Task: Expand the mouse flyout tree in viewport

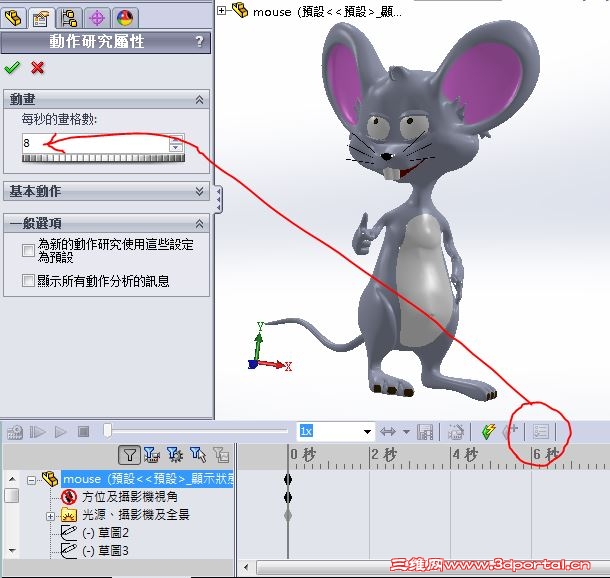Action: tap(221, 11)
